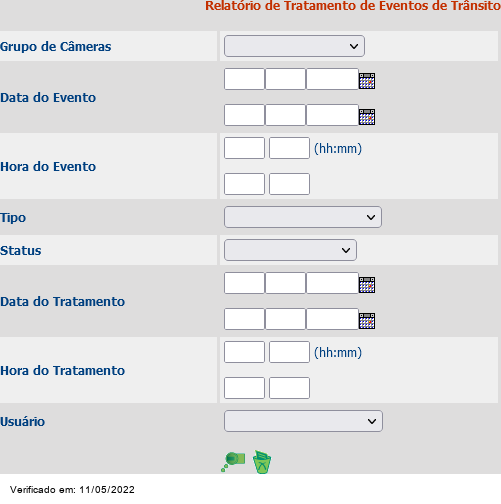The width and height of the screenshot is (501, 504).
Task: Open calendar for first Data do Evento row
Action: (367, 81)
